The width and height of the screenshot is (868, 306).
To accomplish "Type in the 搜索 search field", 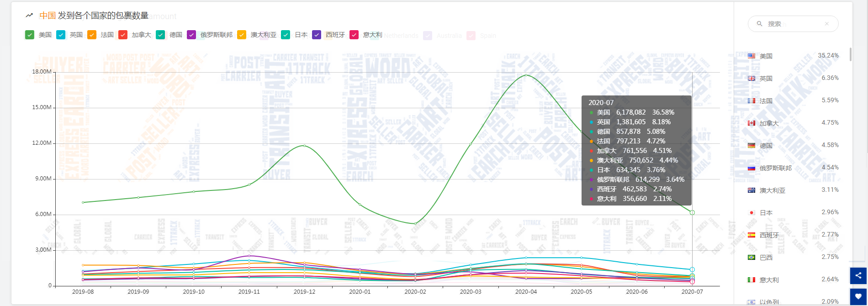I will tap(795, 24).
